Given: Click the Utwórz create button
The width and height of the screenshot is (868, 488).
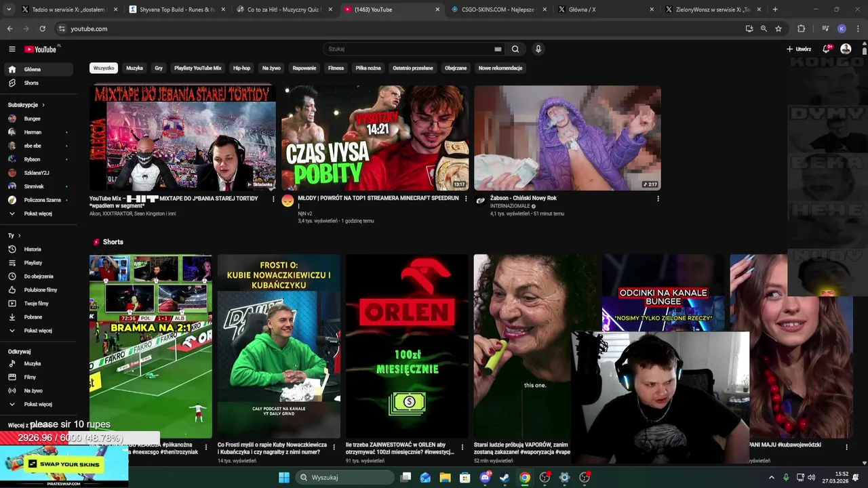Looking at the screenshot, I should tap(799, 49).
